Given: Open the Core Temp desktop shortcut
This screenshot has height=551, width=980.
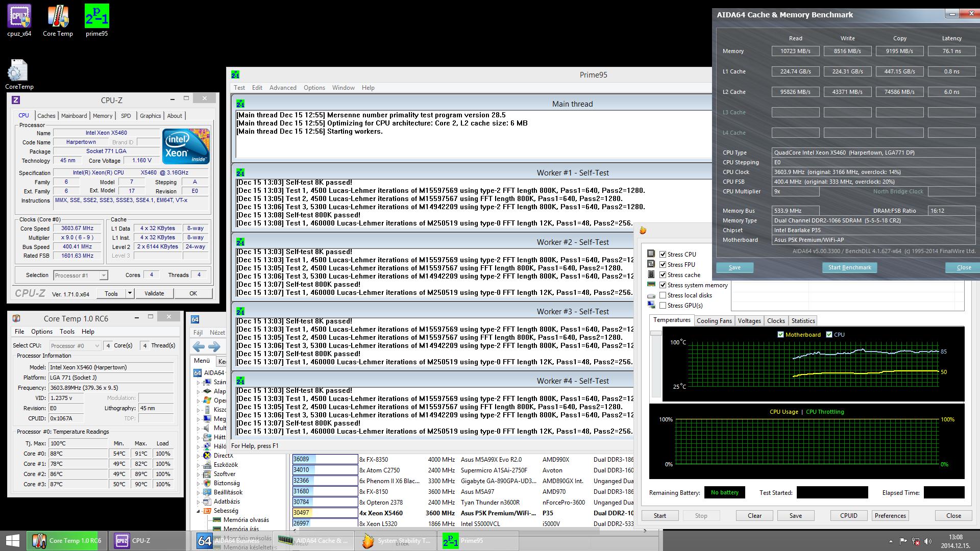Looking at the screenshot, I should click(x=58, y=20).
